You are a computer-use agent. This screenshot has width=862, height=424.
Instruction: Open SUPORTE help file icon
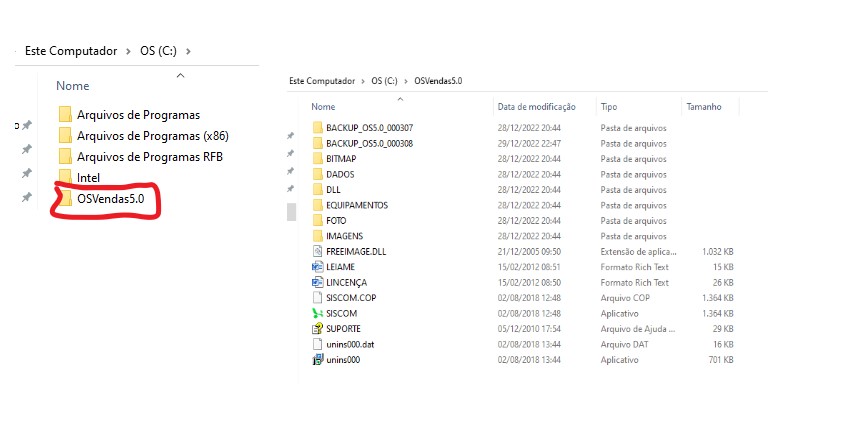click(317, 329)
